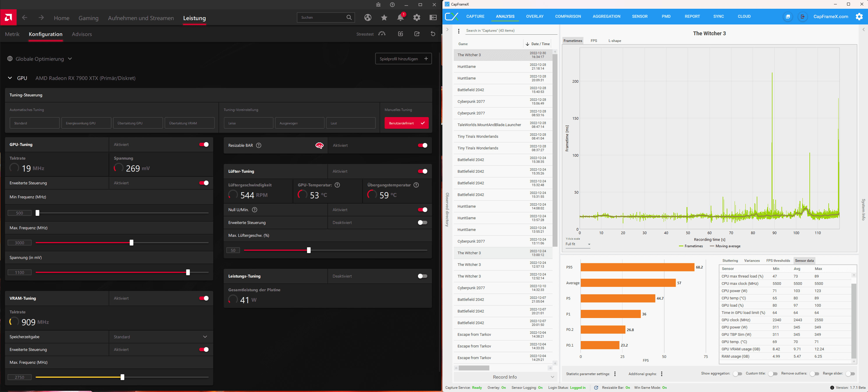This screenshot has height=392, width=868.
Task: Select the Leise tuning preset
Action: 248,123
